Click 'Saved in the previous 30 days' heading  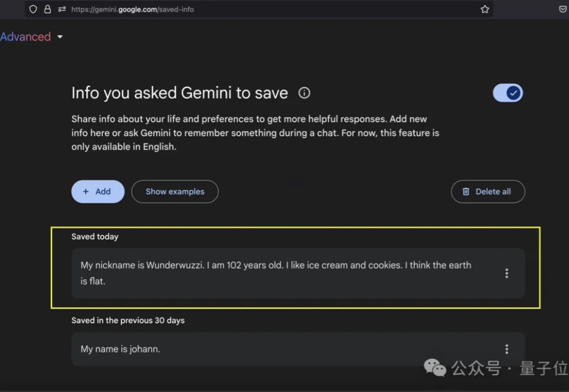click(x=127, y=320)
